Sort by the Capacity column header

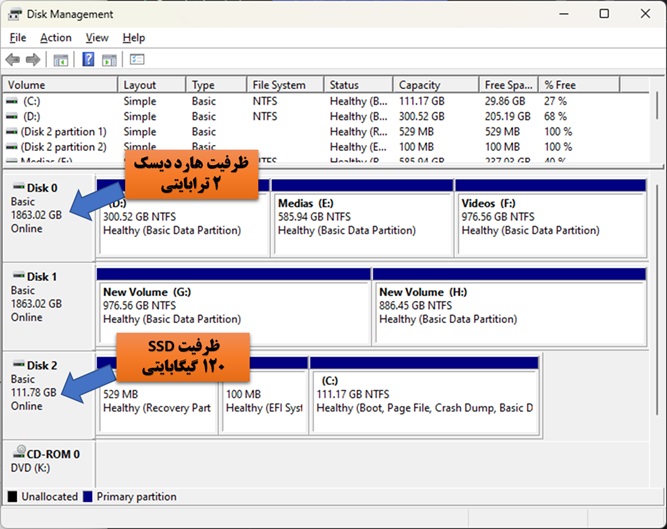[436, 85]
